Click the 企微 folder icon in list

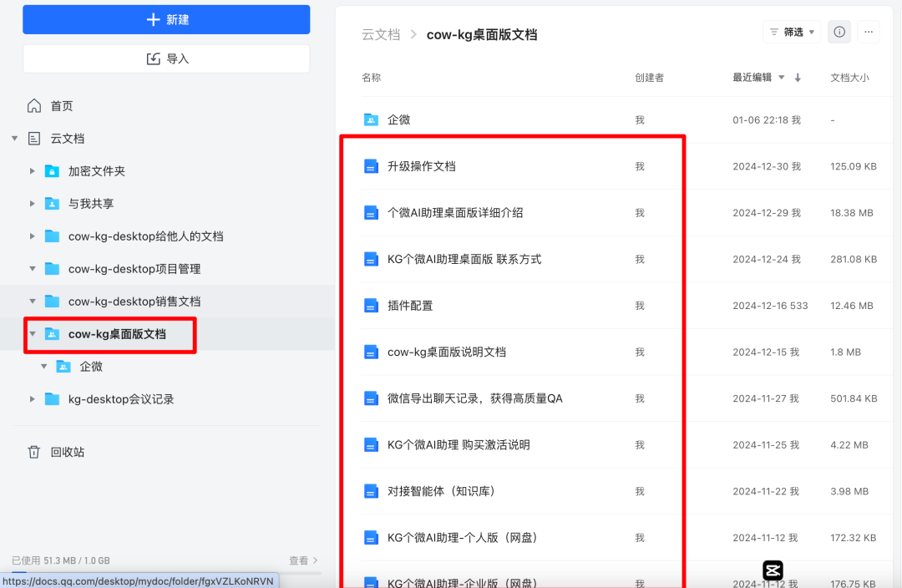point(371,119)
